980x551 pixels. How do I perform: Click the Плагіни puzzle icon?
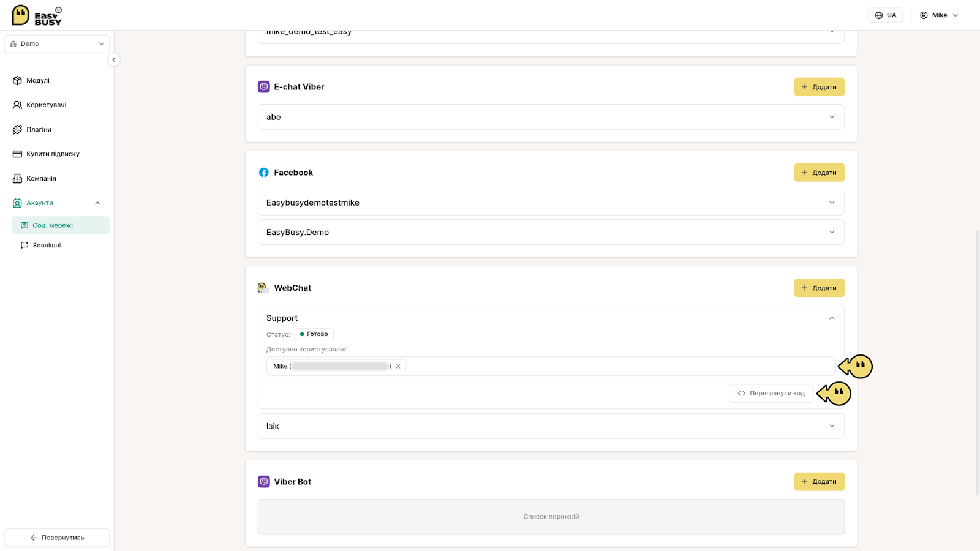(x=17, y=129)
